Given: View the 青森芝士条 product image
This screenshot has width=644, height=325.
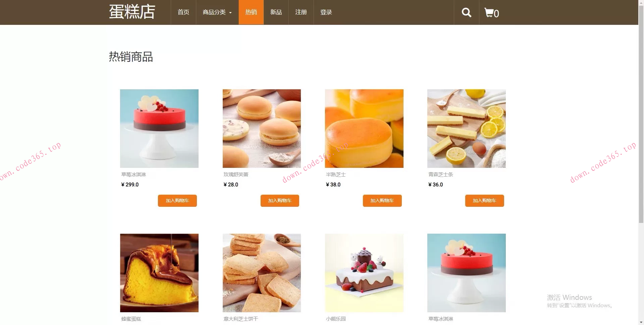Looking at the screenshot, I should pyautogui.click(x=467, y=129).
